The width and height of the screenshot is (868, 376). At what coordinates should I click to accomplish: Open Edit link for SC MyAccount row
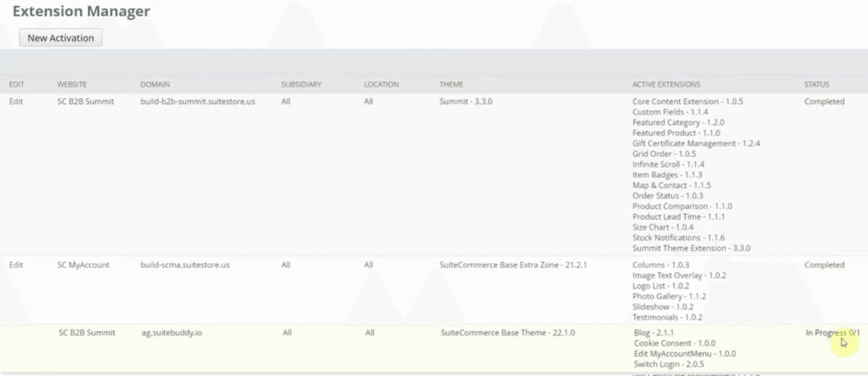tap(16, 265)
